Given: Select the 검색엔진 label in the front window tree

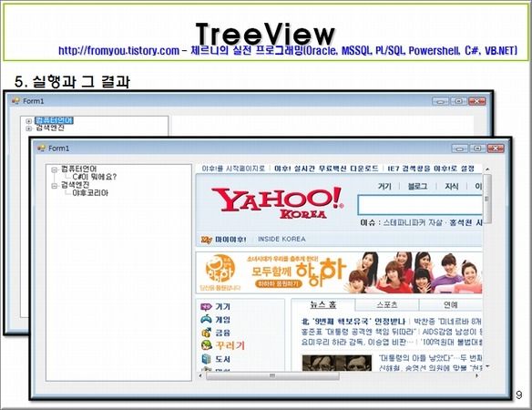Looking at the screenshot, I should pyautogui.click(x=75, y=185).
